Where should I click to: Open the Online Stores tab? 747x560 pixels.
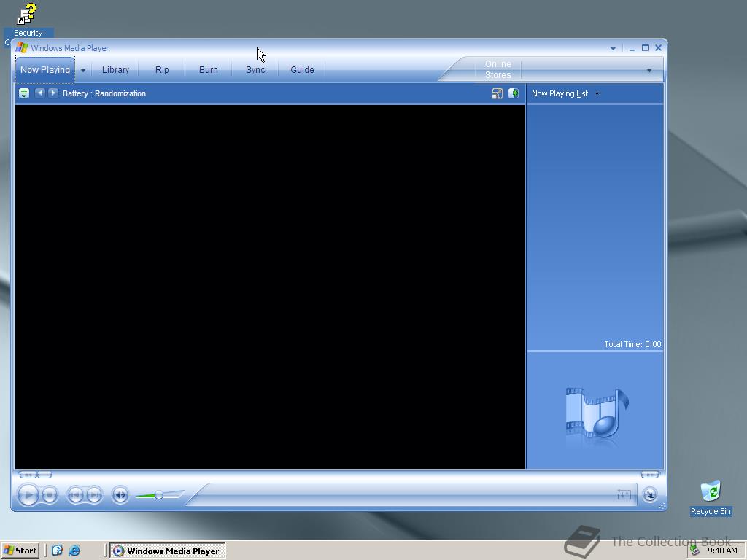coord(498,69)
